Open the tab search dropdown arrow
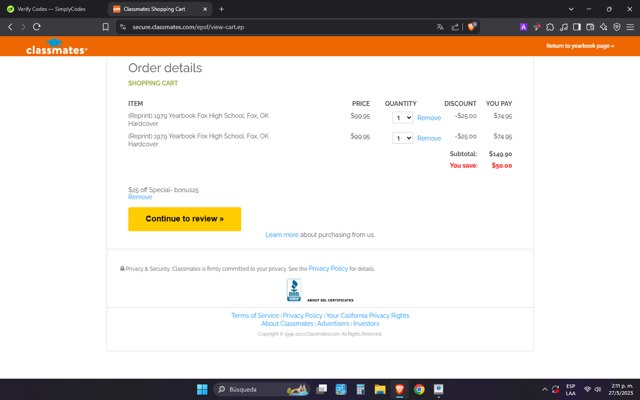The width and height of the screenshot is (640, 400). tap(571, 9)
